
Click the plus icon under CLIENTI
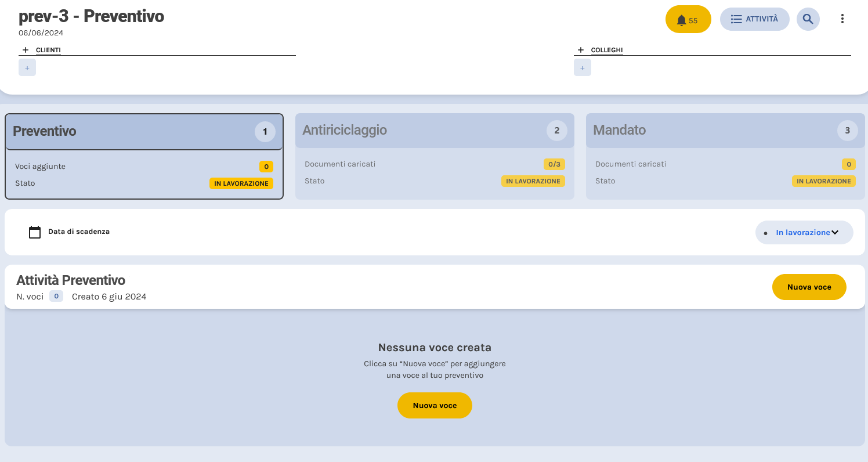(27, 67)
